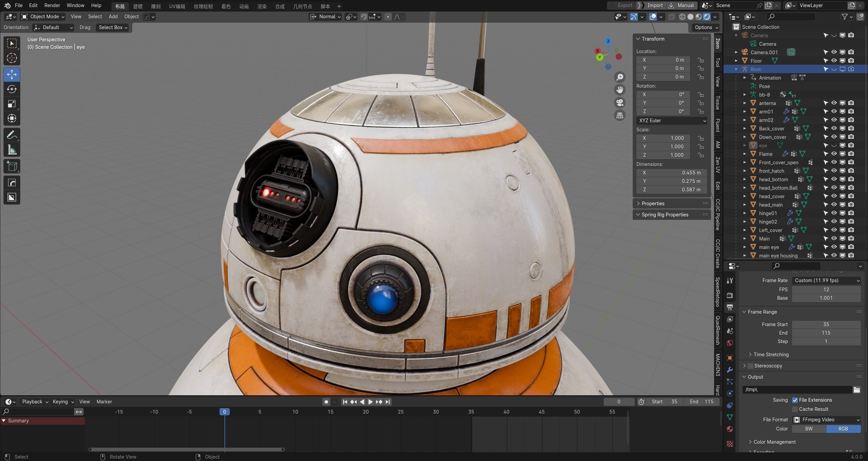This screenshot has height=461, width=868.
Task: Select BW color mode
Action: point(809,429)
